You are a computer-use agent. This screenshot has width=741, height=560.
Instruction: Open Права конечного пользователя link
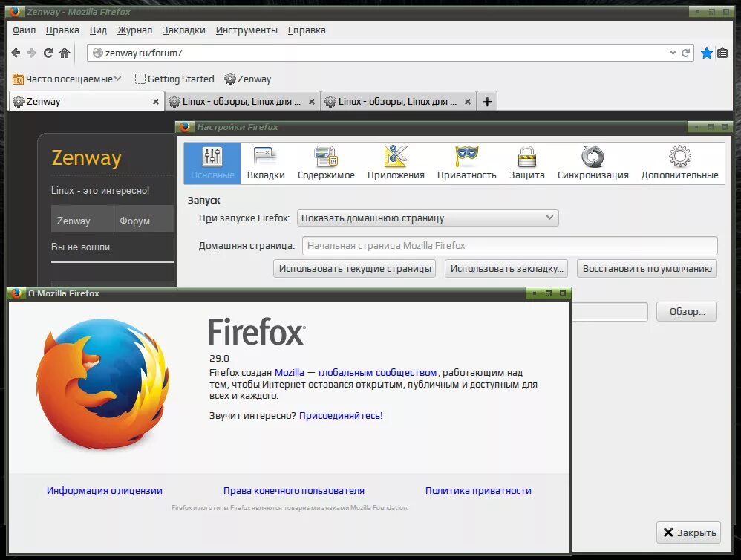click(x=294, y=490)
